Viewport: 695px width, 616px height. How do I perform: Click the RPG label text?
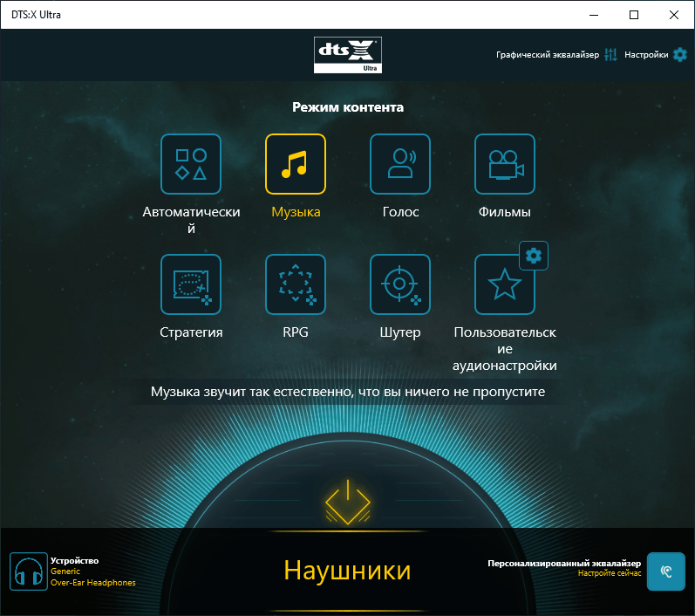pyautogui.click(x=296, y=332)
